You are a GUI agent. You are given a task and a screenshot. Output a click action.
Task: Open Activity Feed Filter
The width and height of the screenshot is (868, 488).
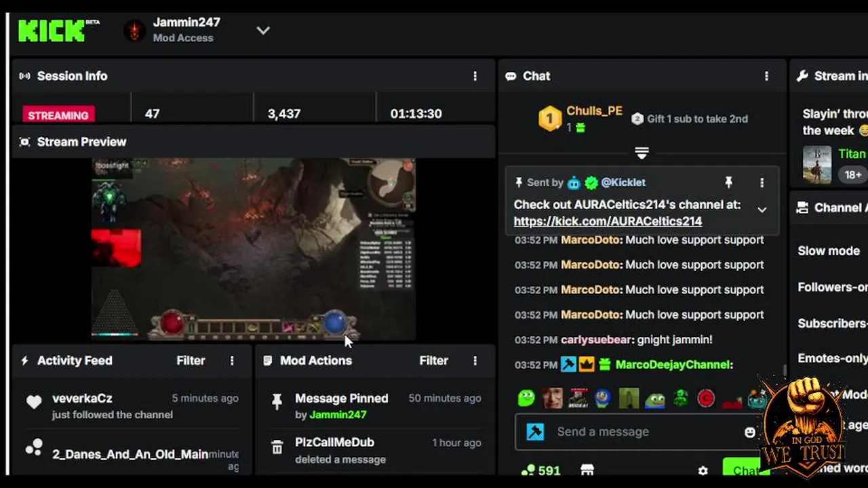coord(191,361)
